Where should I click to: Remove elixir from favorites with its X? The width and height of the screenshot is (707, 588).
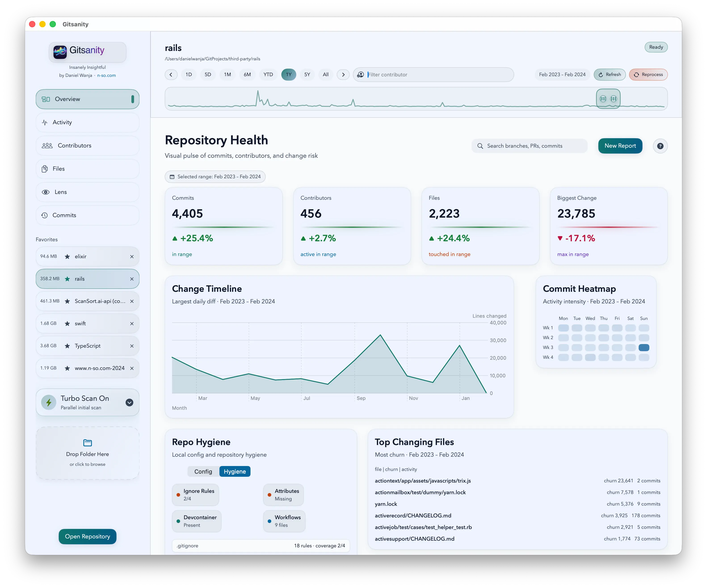[132, 257]
